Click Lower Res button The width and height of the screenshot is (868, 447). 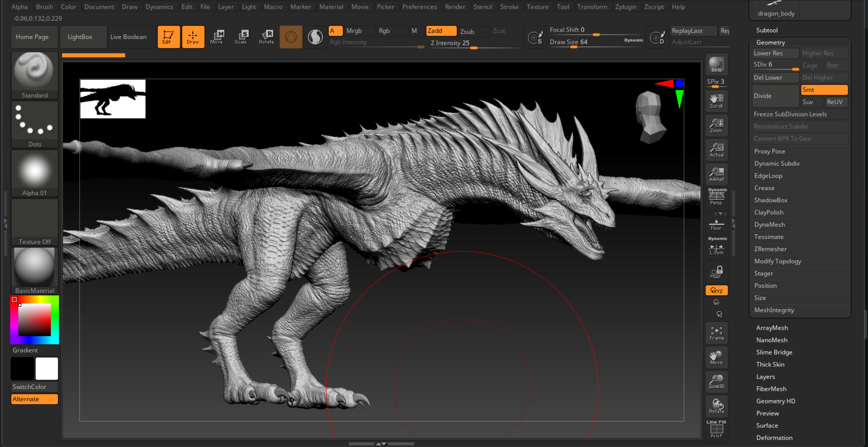(775, 53)
